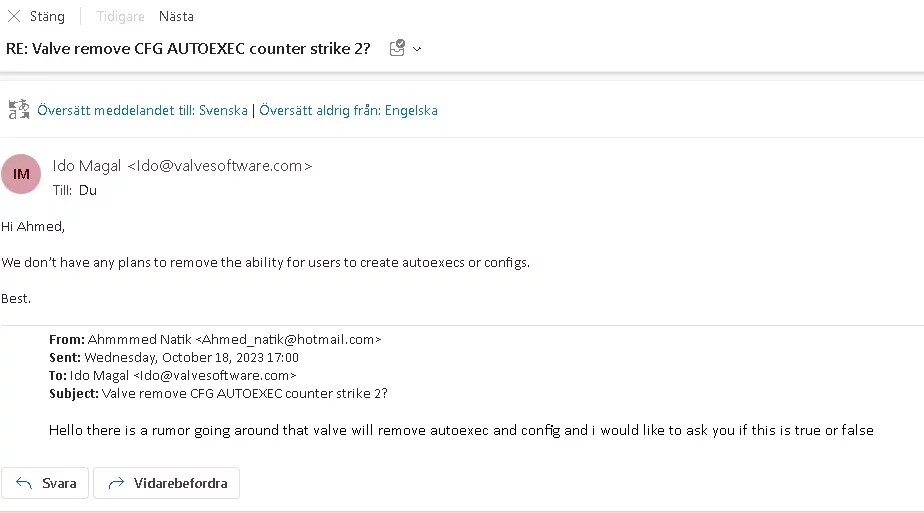Click the reply arrow icon on Svara
The image size is (924, 513).
pyautogui.click(x=24, y=483)
